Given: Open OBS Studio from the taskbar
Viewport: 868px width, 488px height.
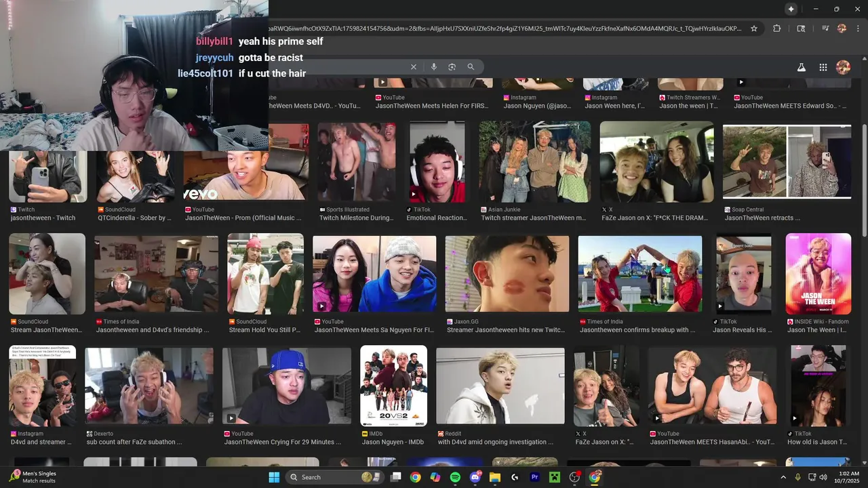Looking at the screenshot, I should pyautogui.click(x=574, y=477).
